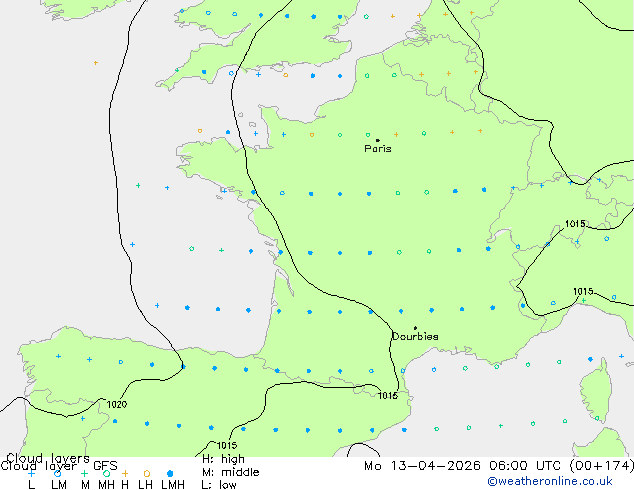The image size is (634, 490).
Task: Click the Paris city label
Action: [x=378, y=149]
